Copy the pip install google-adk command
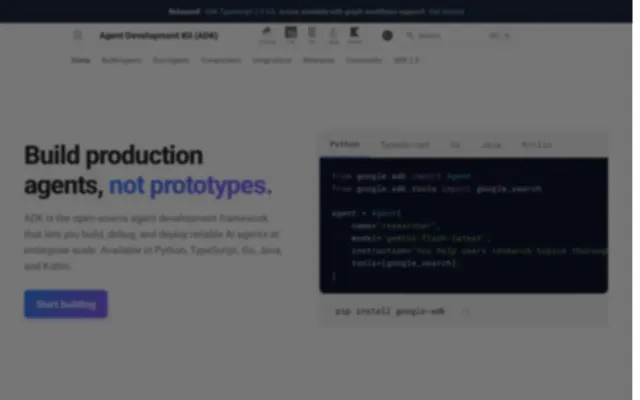Screen dimensions: 640x400 tap(466, 311)
